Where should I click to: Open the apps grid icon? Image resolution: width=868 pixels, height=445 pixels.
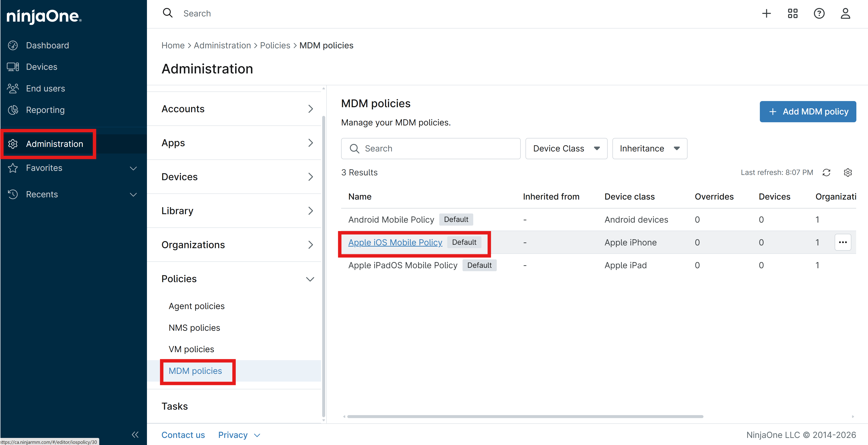[x=792, y=13]
